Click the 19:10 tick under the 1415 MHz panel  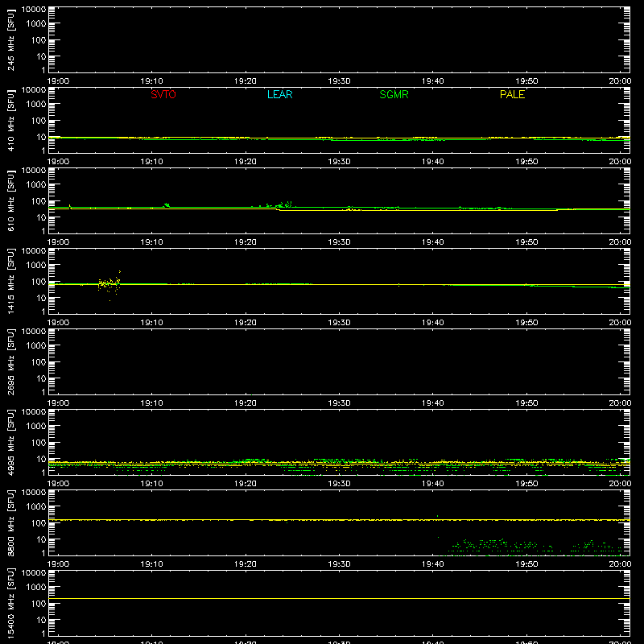(x=152, y=323)
